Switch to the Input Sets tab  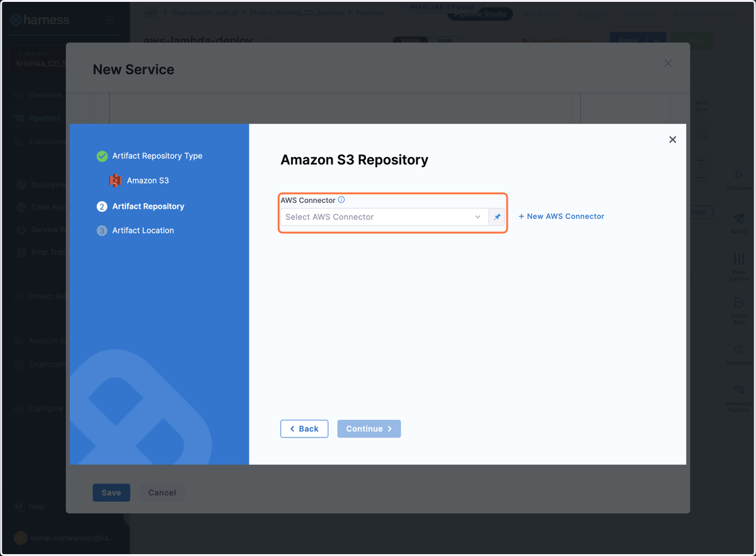click(x=541, y=14)
